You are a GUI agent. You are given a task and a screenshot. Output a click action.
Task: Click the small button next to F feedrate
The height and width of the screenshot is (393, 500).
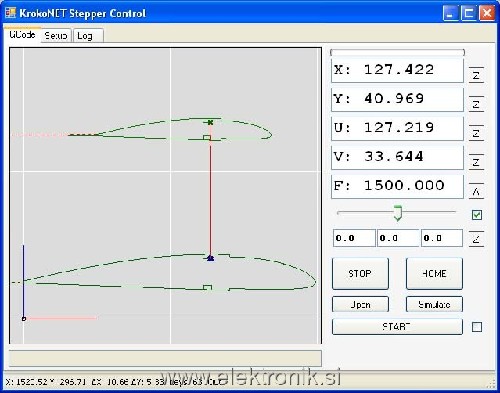476,191
